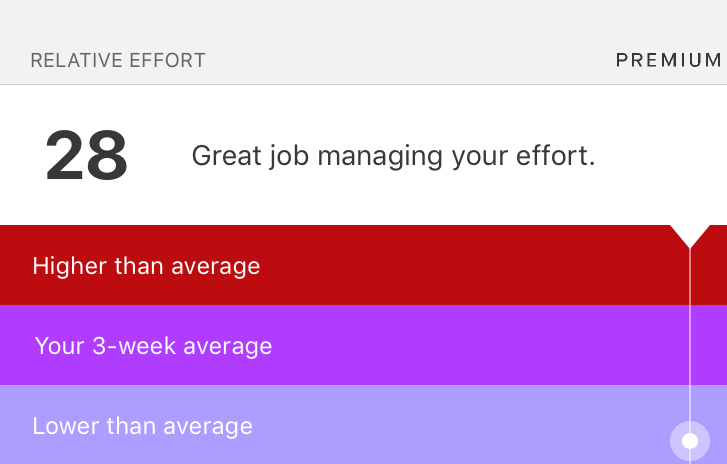The image size is (727, 464).
Task: Click the vertical marker line in purple band
Action: (690, 346)
